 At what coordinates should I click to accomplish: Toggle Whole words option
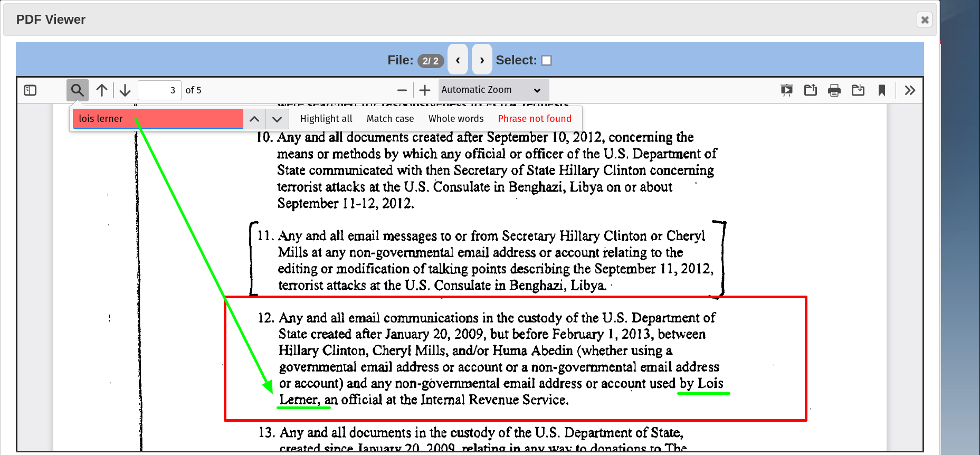[456, 119]
